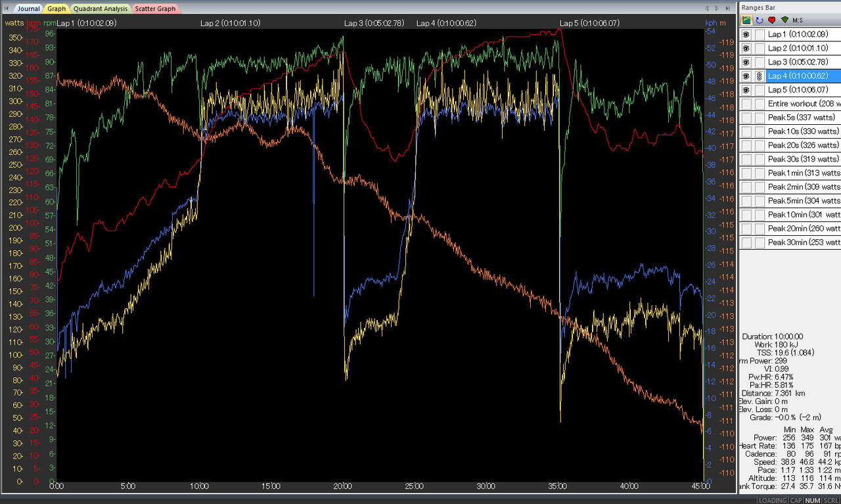Toggle the eye visibility for Lap 2
Screen dimensions: 841x504
[x=746, y=48]
